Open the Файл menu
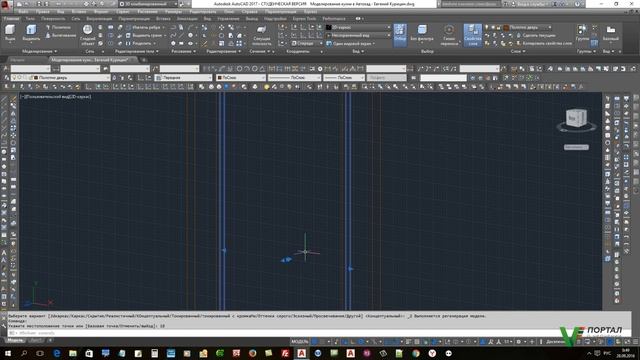 [23, 11]
